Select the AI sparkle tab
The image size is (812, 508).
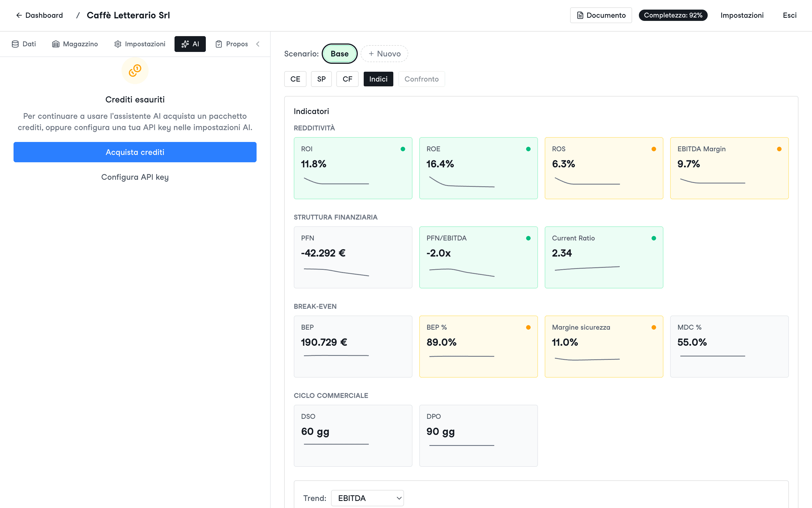pyautogui.click(x=190, y=44)
